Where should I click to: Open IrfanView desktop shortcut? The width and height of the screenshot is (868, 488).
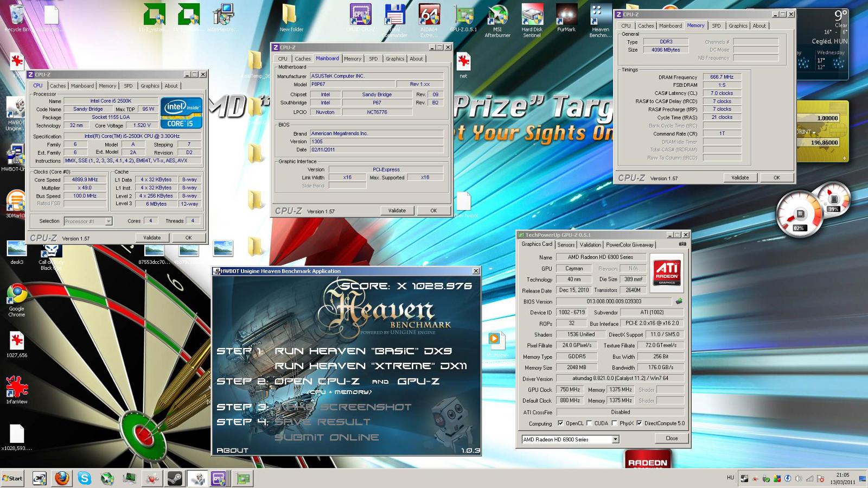click(17, 390)
